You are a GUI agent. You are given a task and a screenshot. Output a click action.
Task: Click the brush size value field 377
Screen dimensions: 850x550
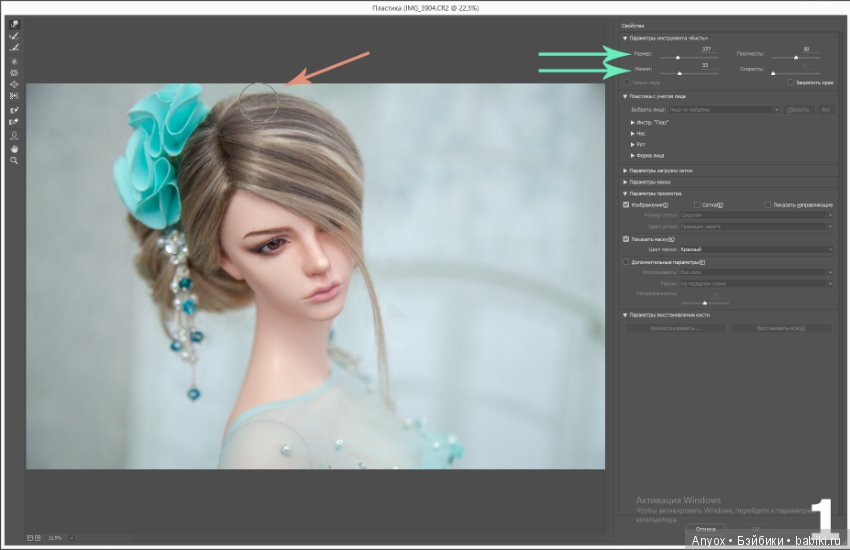(706, 49)
